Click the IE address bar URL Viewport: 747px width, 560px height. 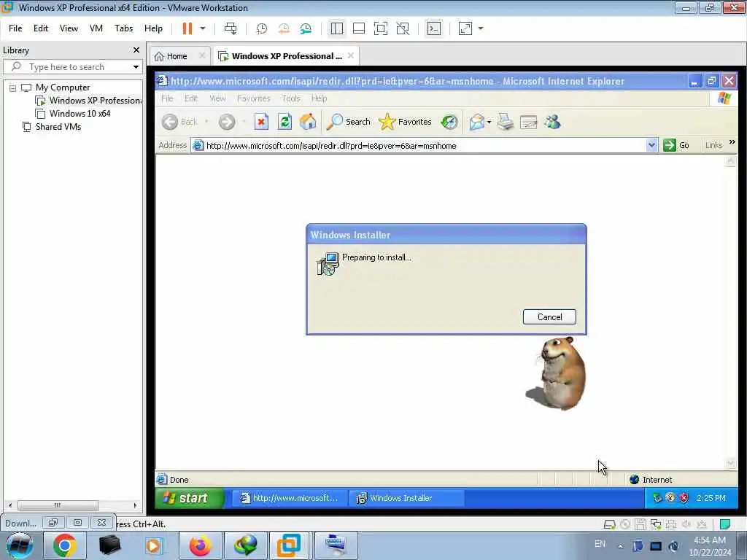click(331, 146)
